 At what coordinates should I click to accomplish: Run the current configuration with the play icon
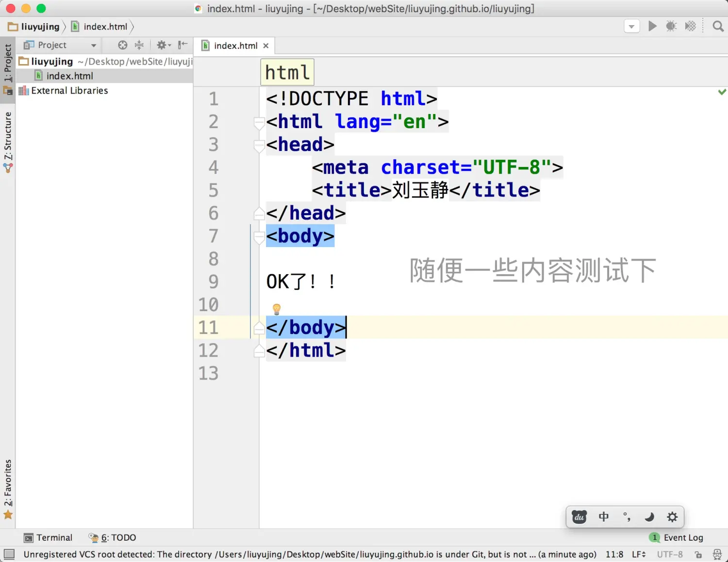(x=652, y=26)
